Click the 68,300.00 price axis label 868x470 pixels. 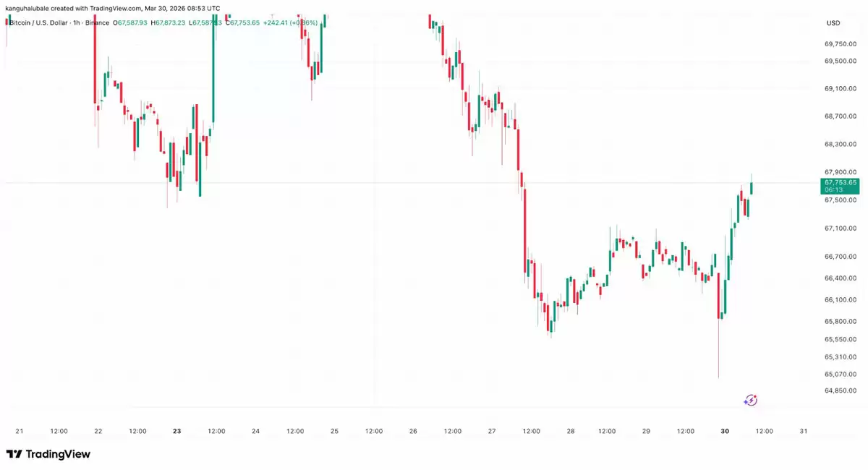click(840, 144)
